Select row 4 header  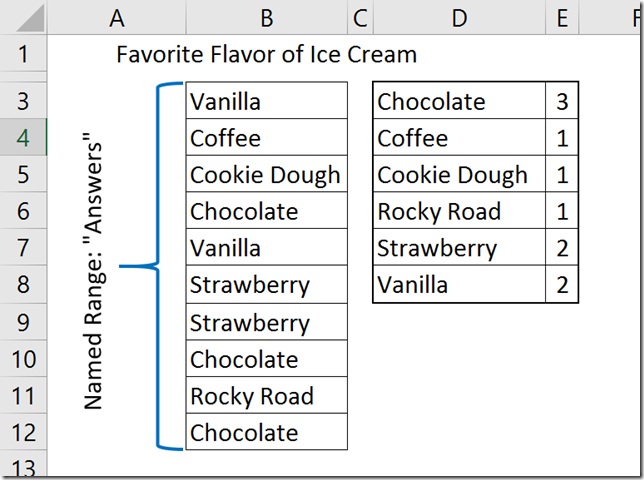point(23,138)
